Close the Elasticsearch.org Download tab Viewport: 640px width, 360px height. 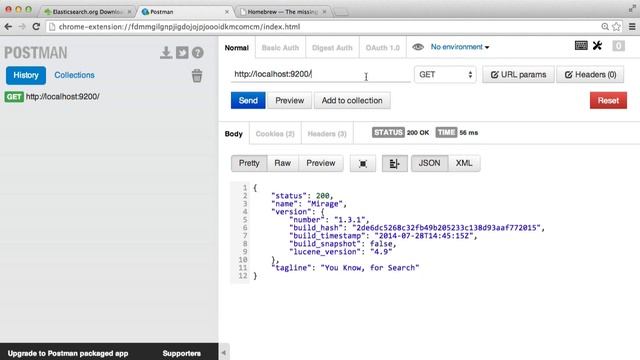129,12
